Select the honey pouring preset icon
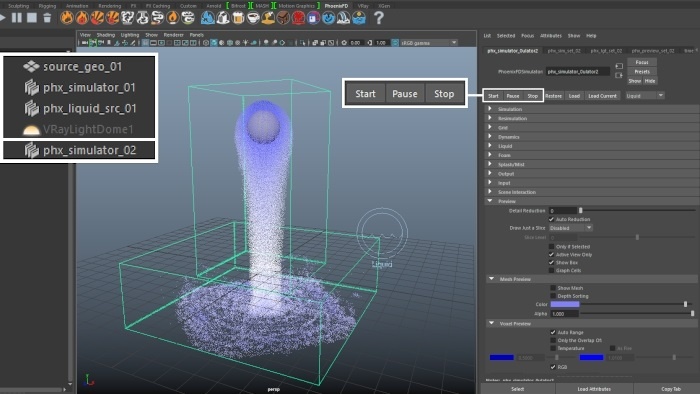 [268, 18]
